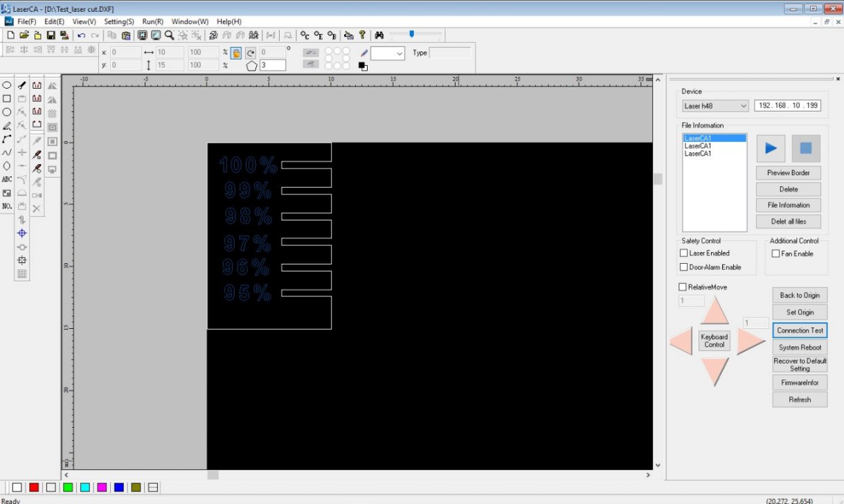Zoom using the magnifier icon
The image size is (844, 504).
(x=169, y=35)
